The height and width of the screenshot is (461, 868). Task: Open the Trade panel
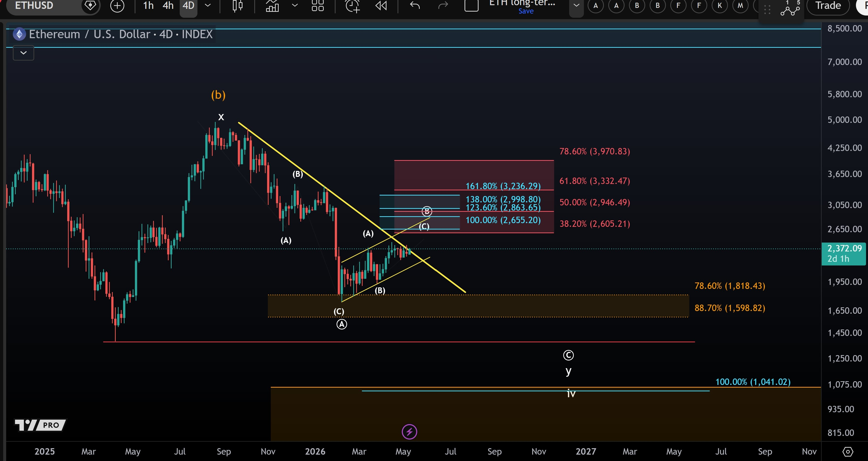(x=828, y=6)
